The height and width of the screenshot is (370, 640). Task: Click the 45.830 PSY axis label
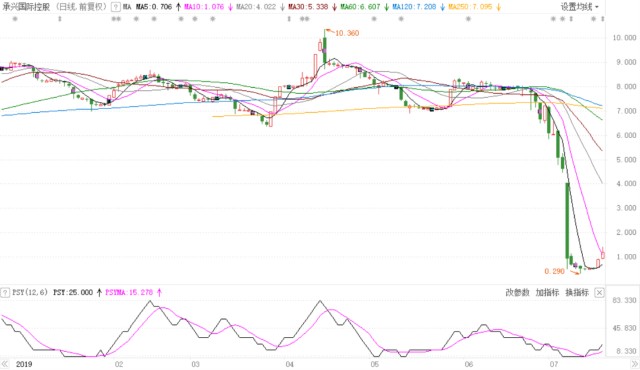click(624, 328)
